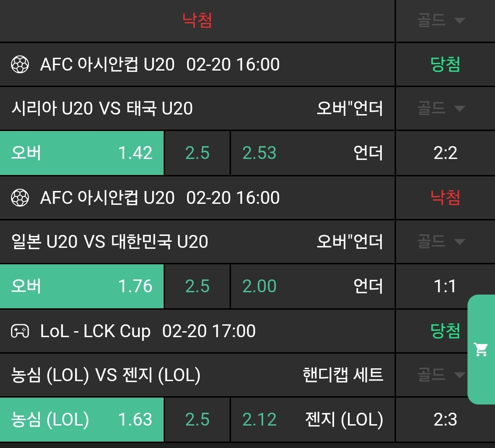495x448 pixels.
Task: Select 오버 1.42 bet for Syria match
Action: (x=82, y=153)
